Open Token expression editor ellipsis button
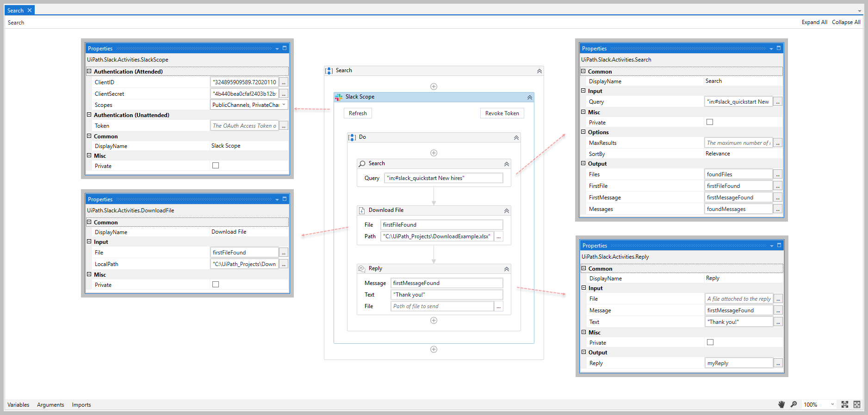 284,126
